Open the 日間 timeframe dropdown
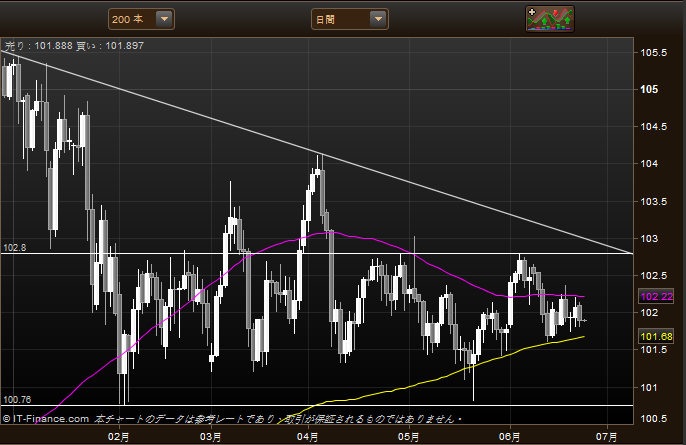Image resolution: width=686 pixels, height=445 pixels. tap(350, 19)
